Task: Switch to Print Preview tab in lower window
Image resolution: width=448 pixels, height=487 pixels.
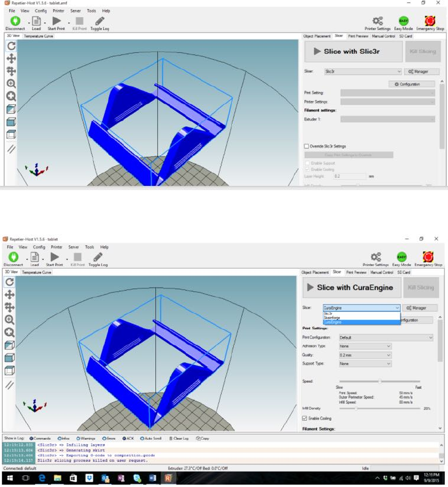Action: tap(356, 272)
